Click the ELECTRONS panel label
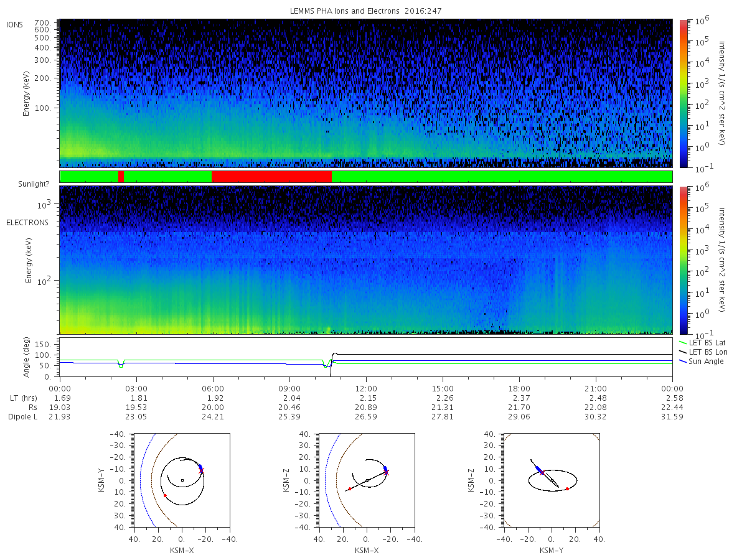 [27, 222]
